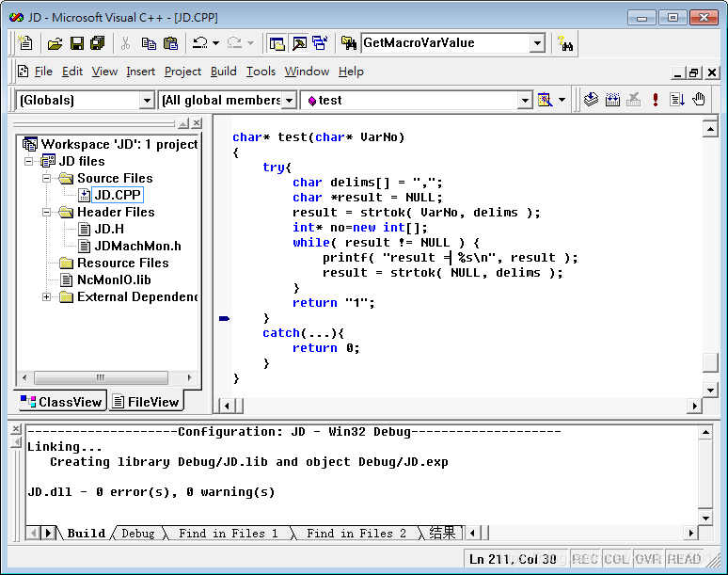Open the test function members dropdown
The height and width of the screenshot is (575, 728).
[525, 100]
